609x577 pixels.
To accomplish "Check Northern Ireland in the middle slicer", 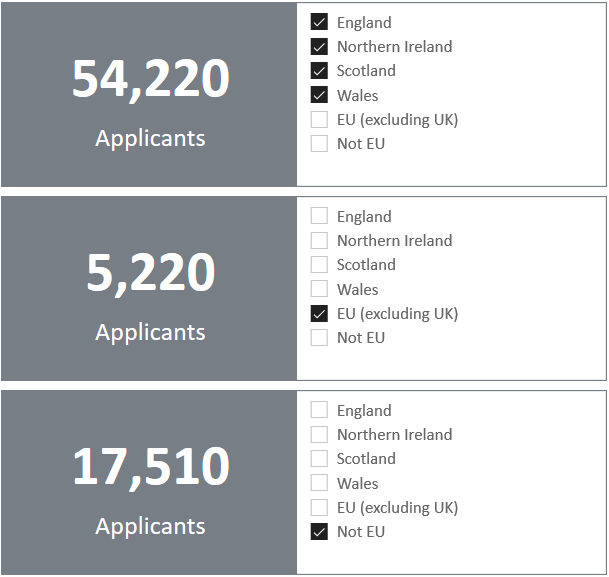I will (319, 240).
